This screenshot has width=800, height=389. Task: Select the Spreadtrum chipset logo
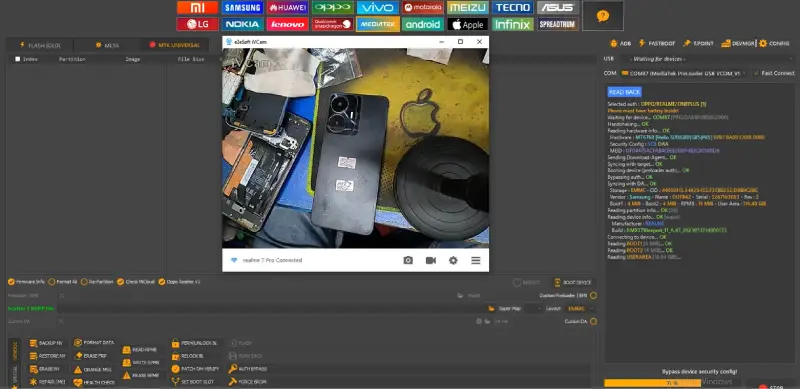point(558,24)
